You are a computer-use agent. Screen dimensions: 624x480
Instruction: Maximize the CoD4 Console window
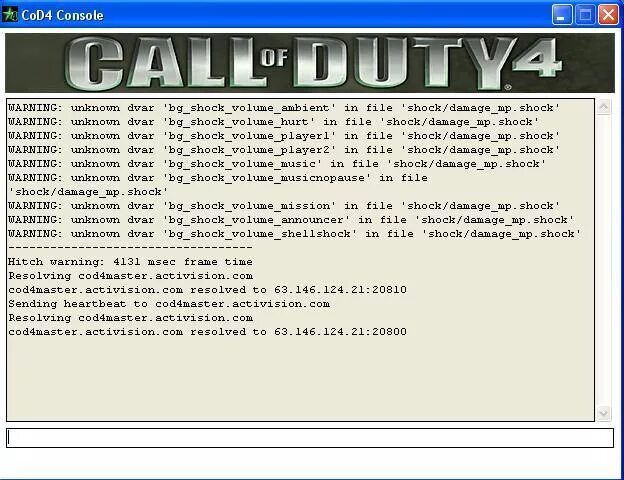click(585, 15)
